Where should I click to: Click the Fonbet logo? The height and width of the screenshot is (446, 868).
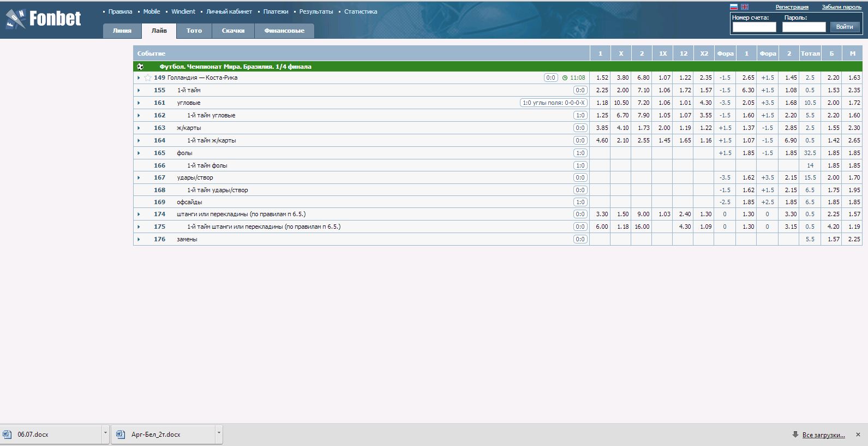tap(44, 19)
